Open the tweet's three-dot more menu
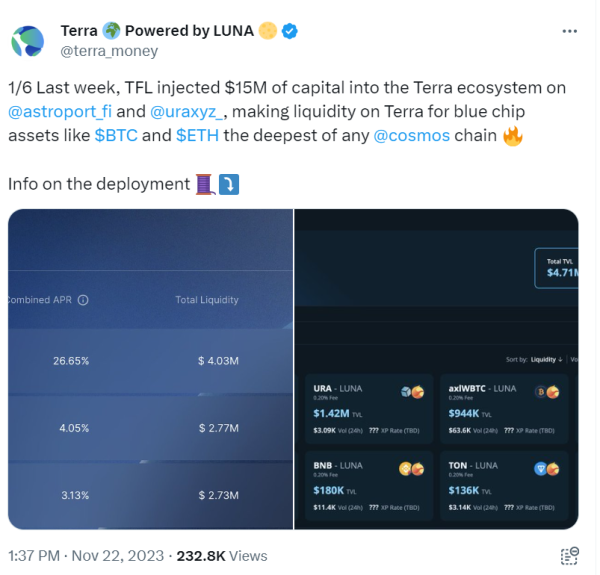Viewport: 600px width, 575px height. [x=570, y=31]
